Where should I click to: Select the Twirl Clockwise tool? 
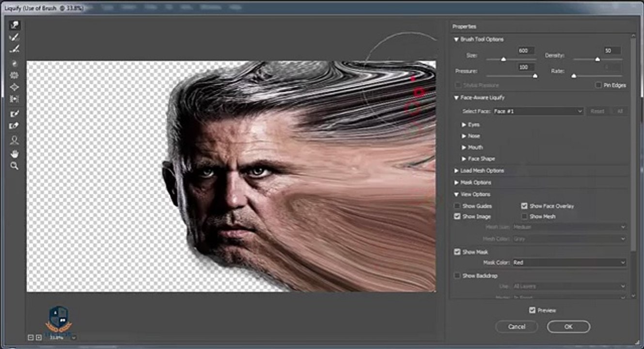click(15, 63)
